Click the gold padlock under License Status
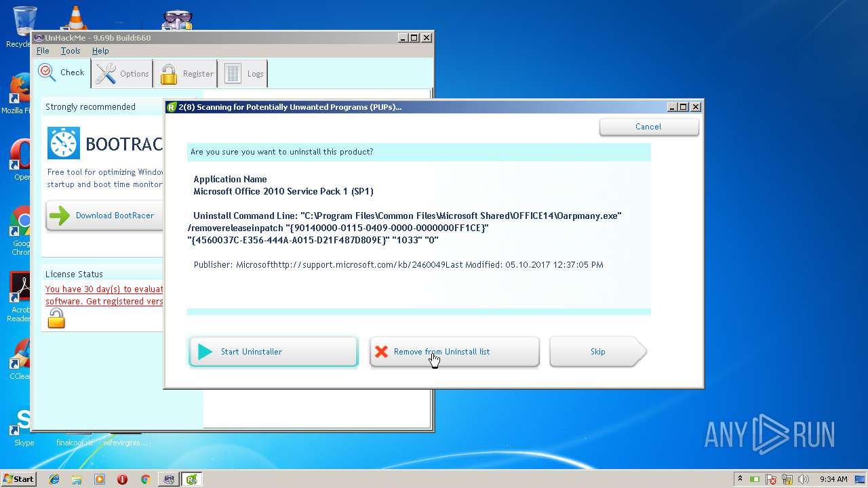Image resolution: width=868 pixels, height=488 pixels. (x=56, y=319)
